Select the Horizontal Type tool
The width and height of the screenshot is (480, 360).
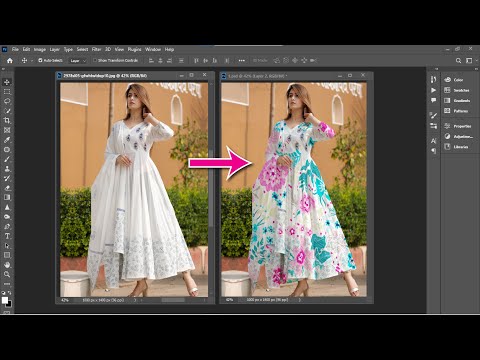pyautogui.click(x=7, y=236)
